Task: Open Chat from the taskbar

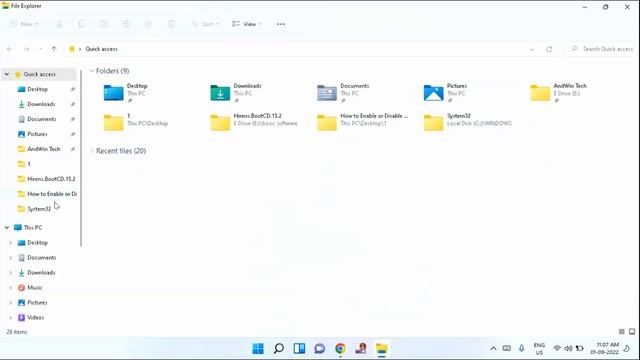Action: pos(320,349)
